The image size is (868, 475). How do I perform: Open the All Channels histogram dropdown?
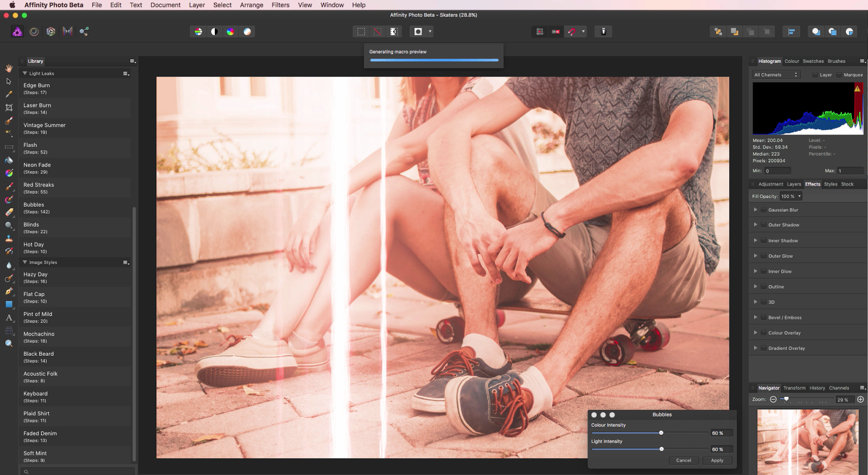coord(776,75)
